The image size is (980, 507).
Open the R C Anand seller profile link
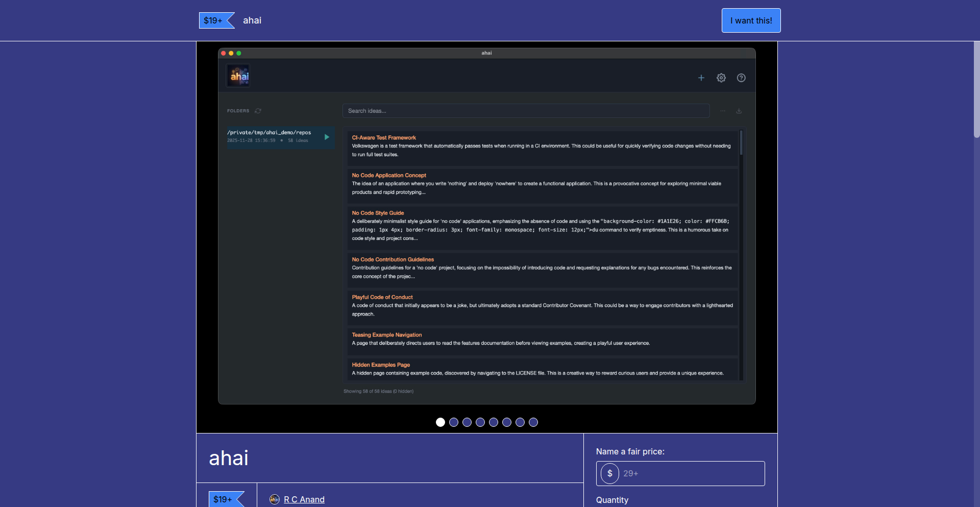click(304, 499)
